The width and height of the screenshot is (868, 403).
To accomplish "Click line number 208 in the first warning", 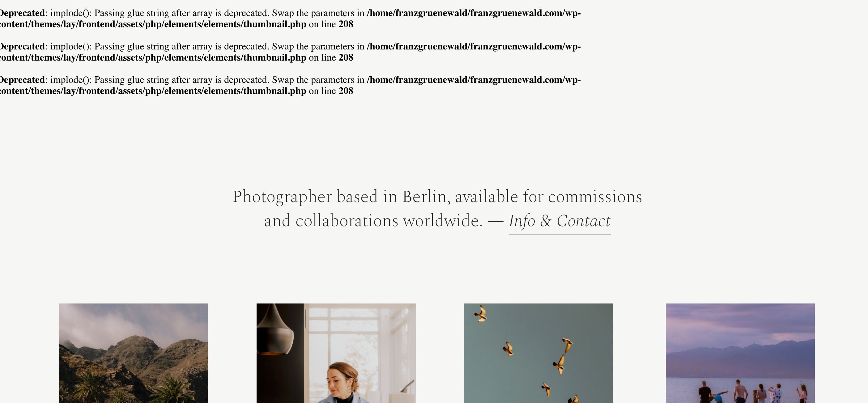I will pos(346,24).
